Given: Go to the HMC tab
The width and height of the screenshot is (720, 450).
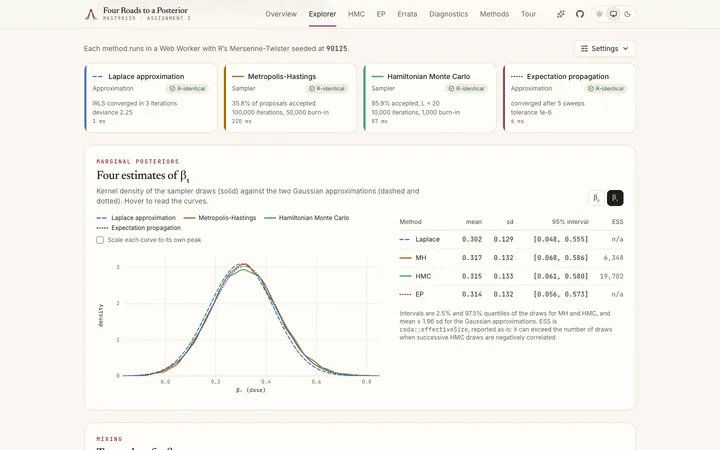Looking at the screenshot, I should pos(356,14).
